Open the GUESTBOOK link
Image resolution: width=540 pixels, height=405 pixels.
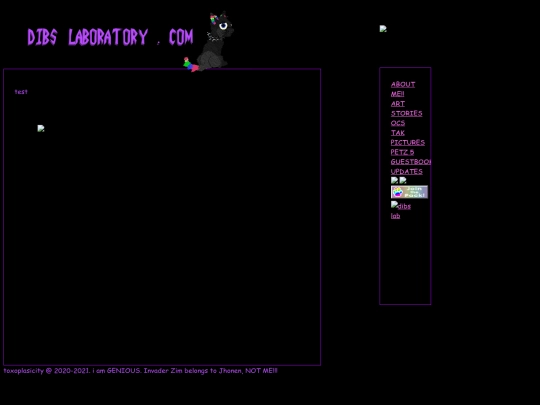pos(410,162)
